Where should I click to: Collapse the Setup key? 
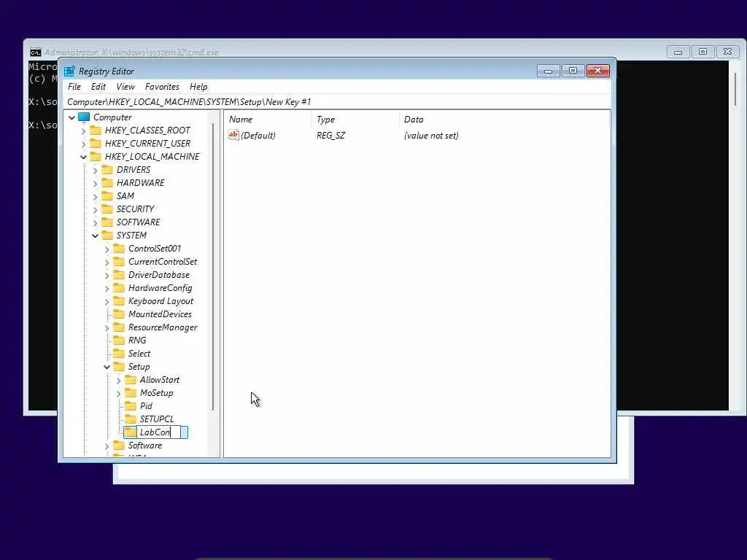pos(107,367)
